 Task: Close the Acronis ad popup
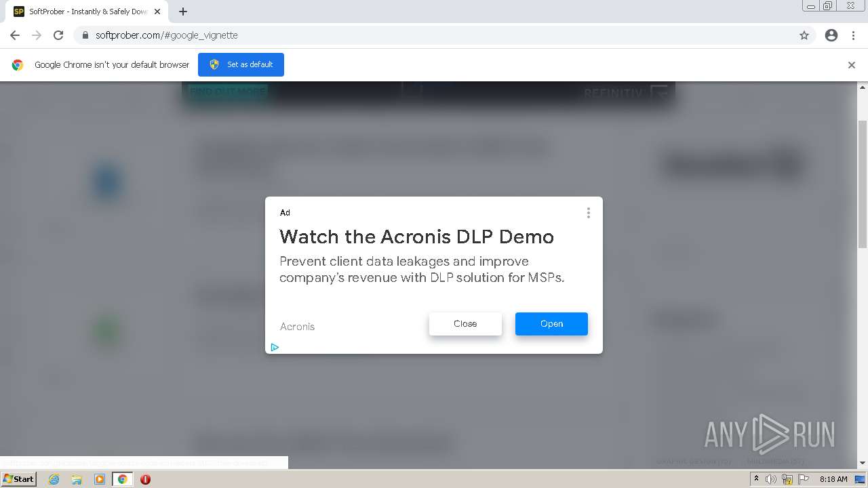point(465,324)
